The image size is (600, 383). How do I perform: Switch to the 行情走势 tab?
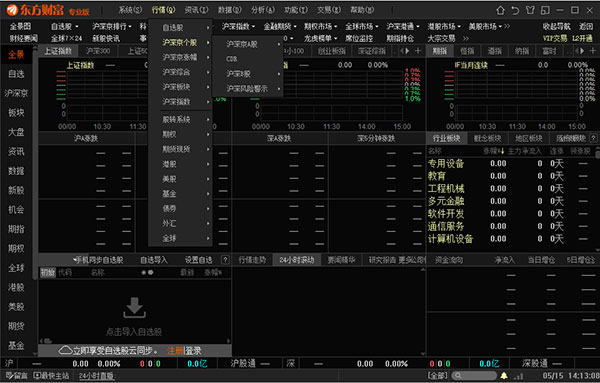click(252, 260)
